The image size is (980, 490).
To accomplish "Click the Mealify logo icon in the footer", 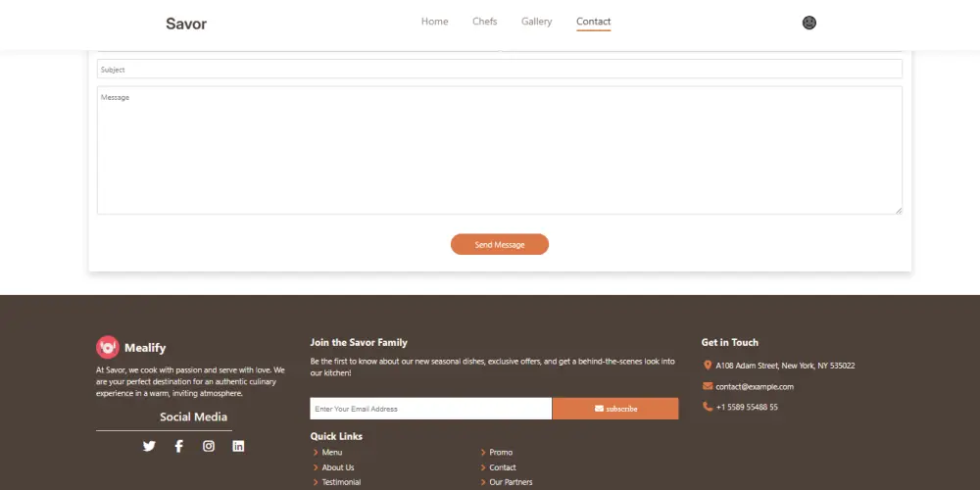I will pyautogui.click(x=108, y=348).
